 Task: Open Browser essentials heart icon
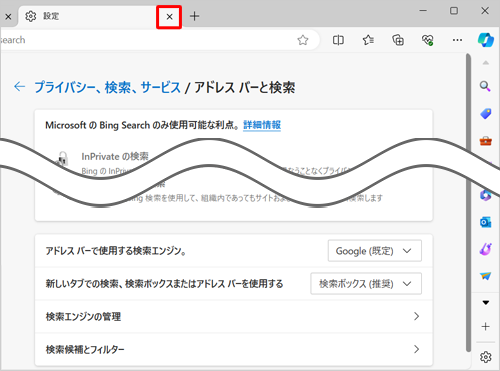point(428,40)
